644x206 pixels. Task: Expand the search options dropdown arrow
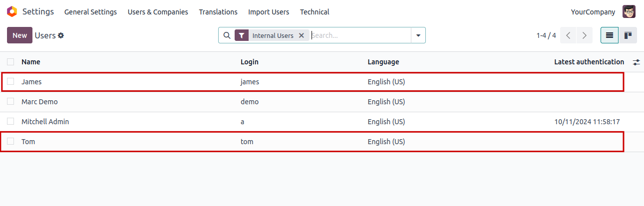[x=418, y=35]
